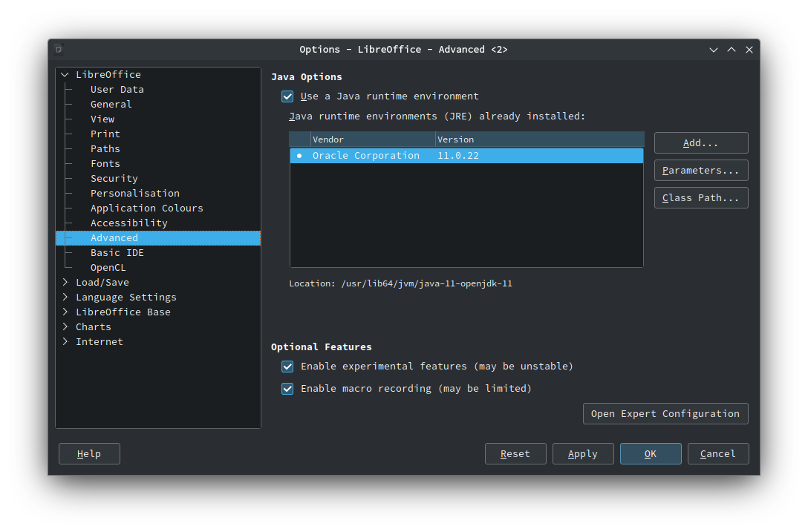This screenshot has width=808, height=532.
Task: Open the Personalisation options page
Action: tap(135, 194)
